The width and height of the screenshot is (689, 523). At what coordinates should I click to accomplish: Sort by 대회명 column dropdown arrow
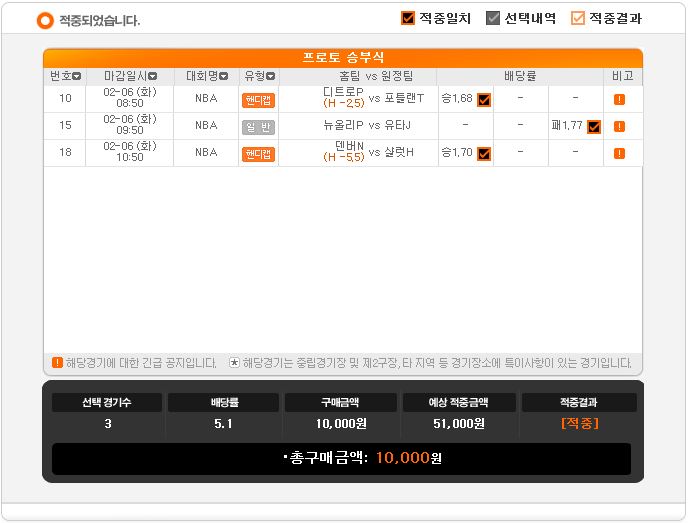point(223,76)
